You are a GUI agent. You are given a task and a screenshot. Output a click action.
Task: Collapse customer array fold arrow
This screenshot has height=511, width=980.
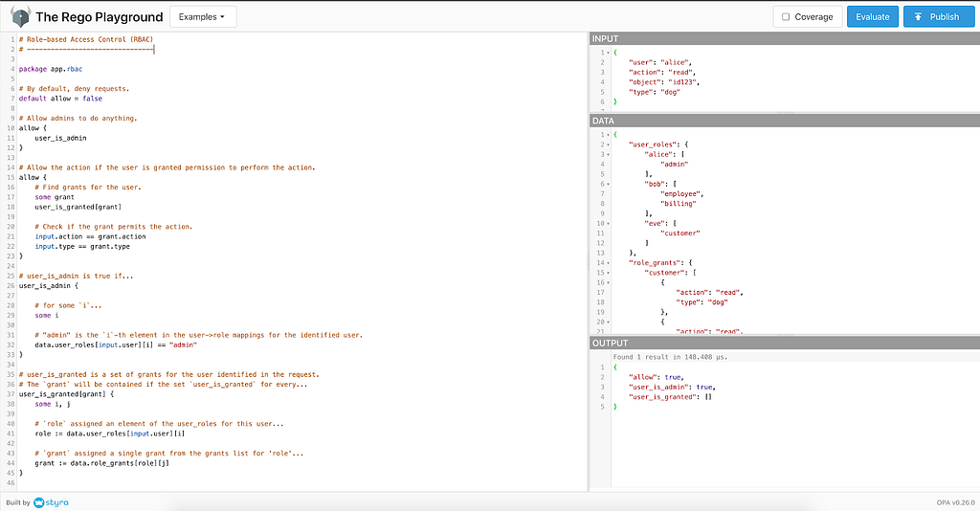click(608, 273)
